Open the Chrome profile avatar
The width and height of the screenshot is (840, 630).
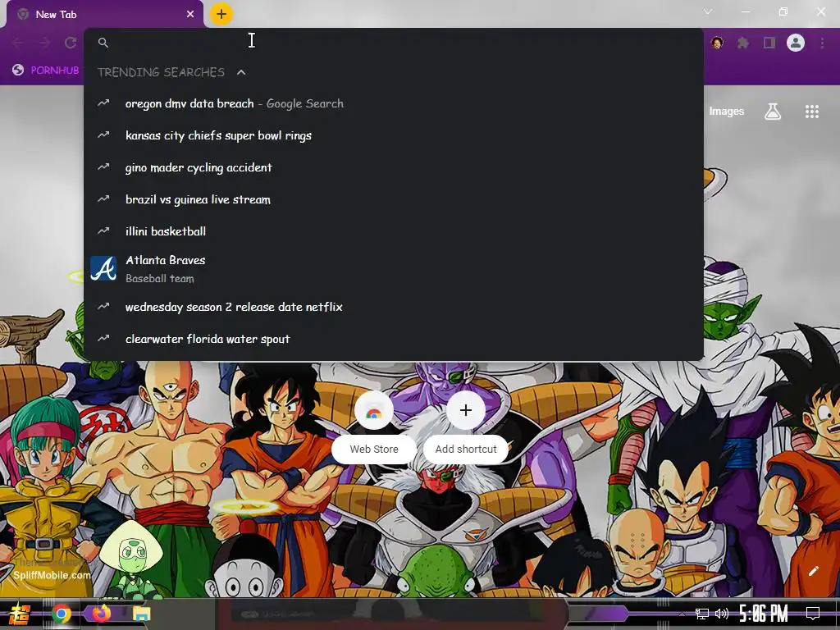pyautogui.click(x=796, y=43)
